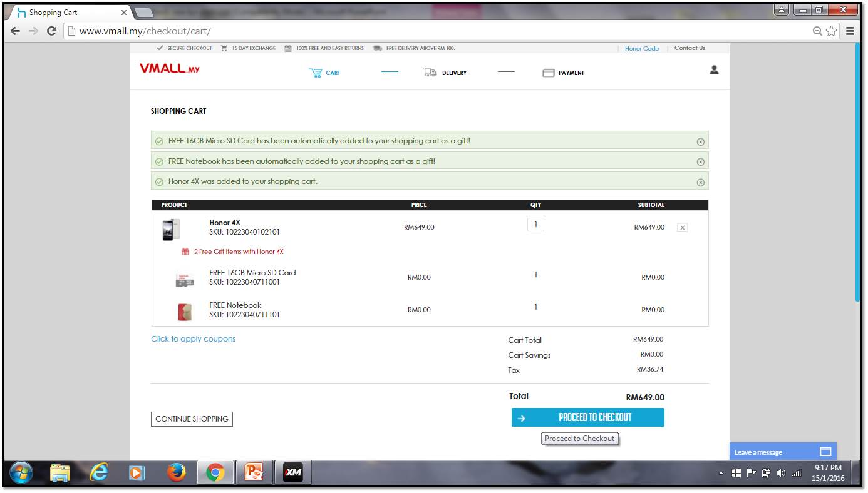The height and width of the screenshot is (493, 868).
Task: Click the Honor 4X product thumbnail
Action: click(171, 230)
